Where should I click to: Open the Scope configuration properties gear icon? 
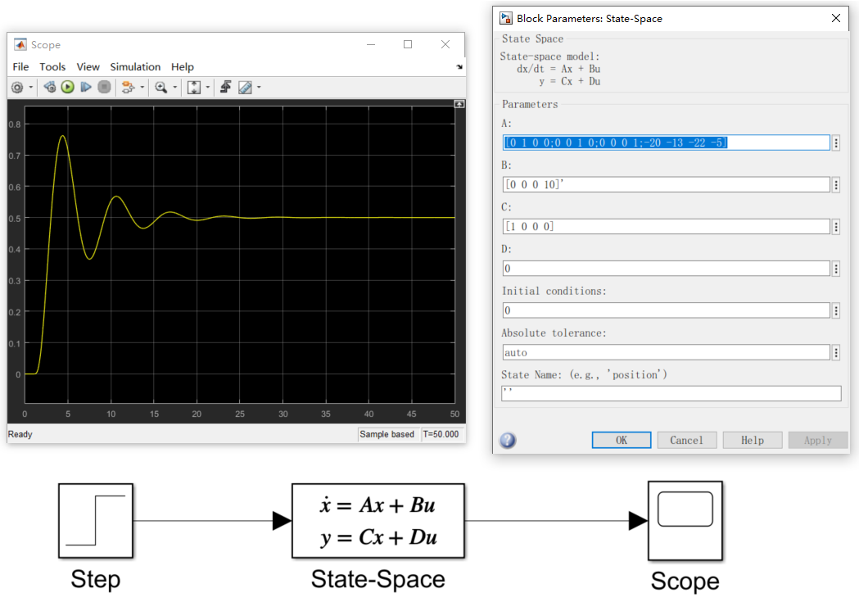[x=16, y=87]
